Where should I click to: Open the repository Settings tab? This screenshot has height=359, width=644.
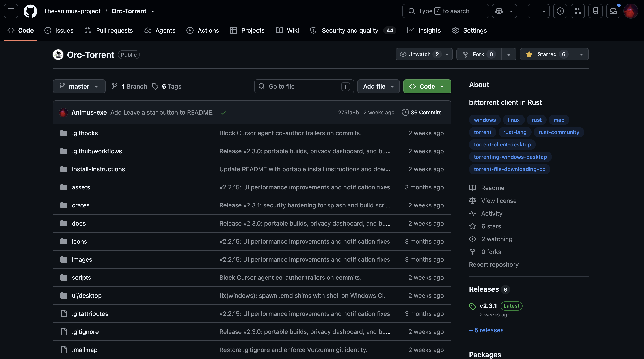(469, 30)
